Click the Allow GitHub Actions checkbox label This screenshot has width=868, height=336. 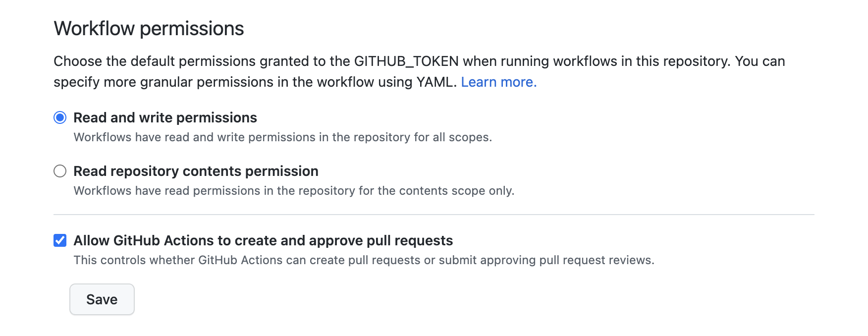(263, 240)
